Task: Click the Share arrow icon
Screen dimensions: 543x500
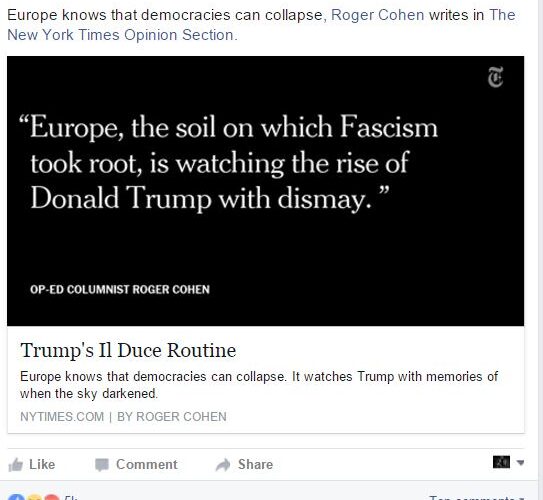Action: [223, 465]
